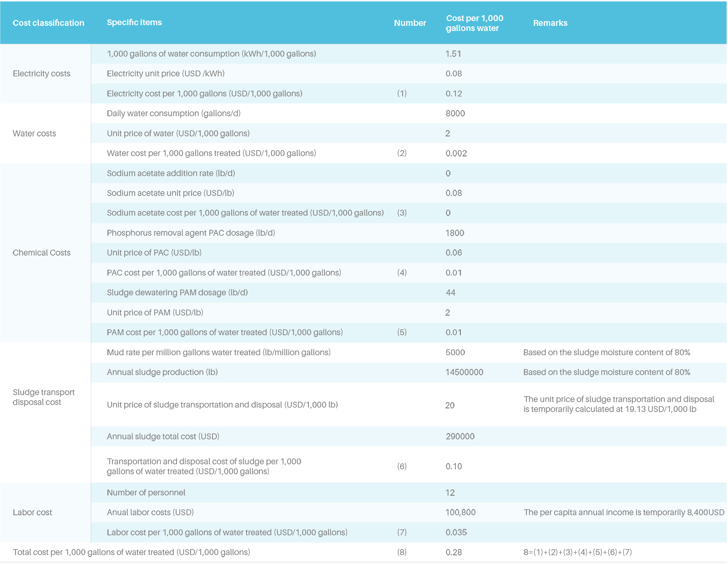The height and width of the screenshot is (564, 728).
Task: Click the Sludge transport disposal cost cell
Action: coord(43,397)
